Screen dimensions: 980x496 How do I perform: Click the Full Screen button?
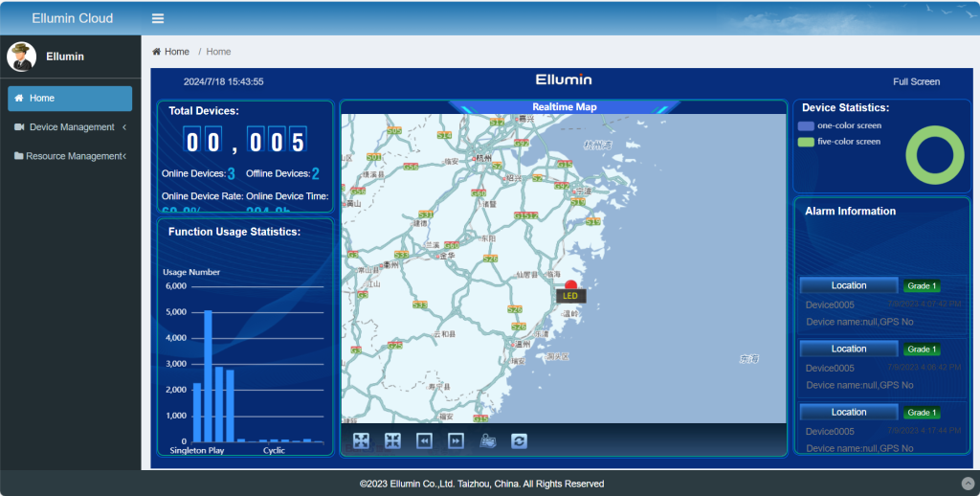tap(916, 81)
